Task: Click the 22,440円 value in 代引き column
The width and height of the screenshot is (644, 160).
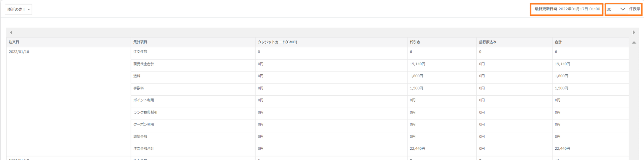Action: coord(417,149)
